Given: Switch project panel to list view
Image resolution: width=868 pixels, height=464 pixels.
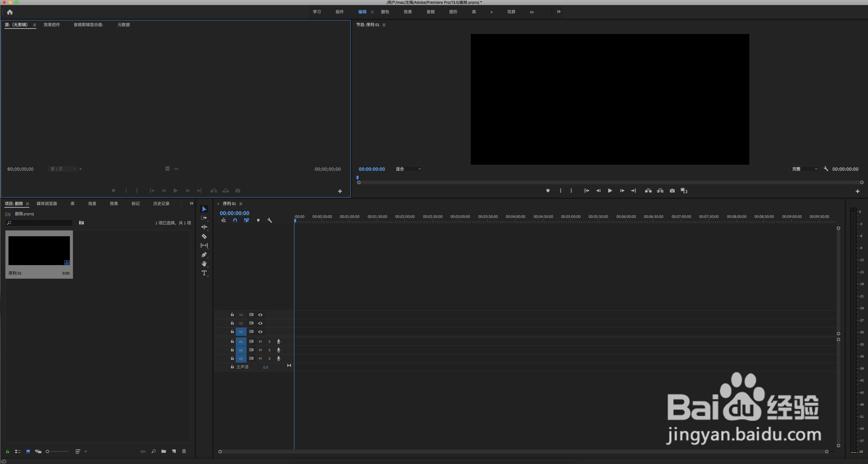Looking at the screenshot, I should tap(18, 451).
